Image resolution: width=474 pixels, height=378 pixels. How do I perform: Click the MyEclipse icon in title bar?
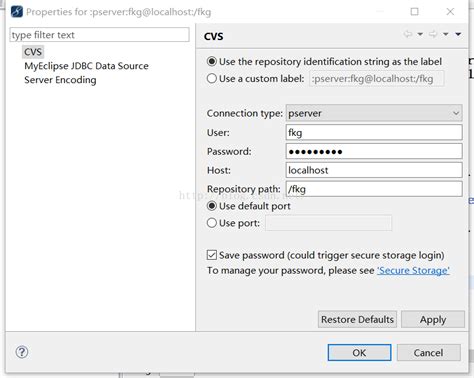click(x=17, y=12)
